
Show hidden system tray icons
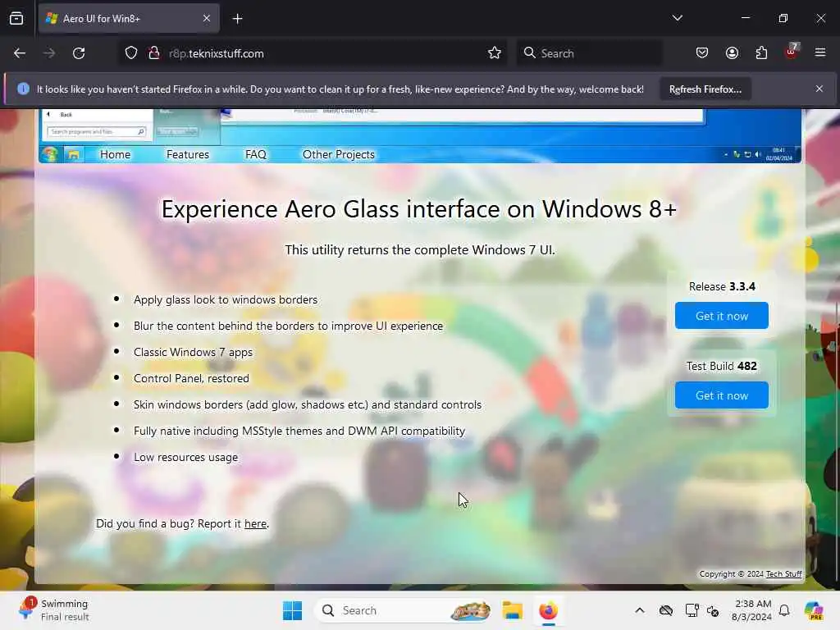(640, 610)
